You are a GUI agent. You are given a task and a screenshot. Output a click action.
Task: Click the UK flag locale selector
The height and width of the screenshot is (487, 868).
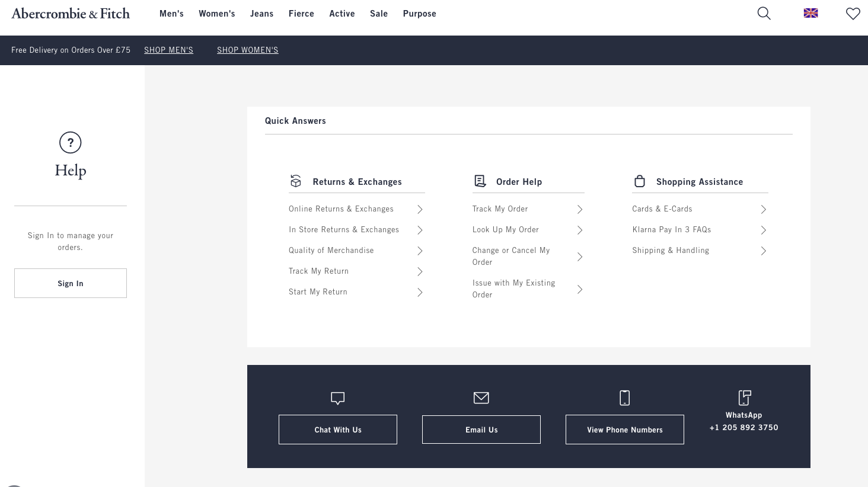point(810,13)
